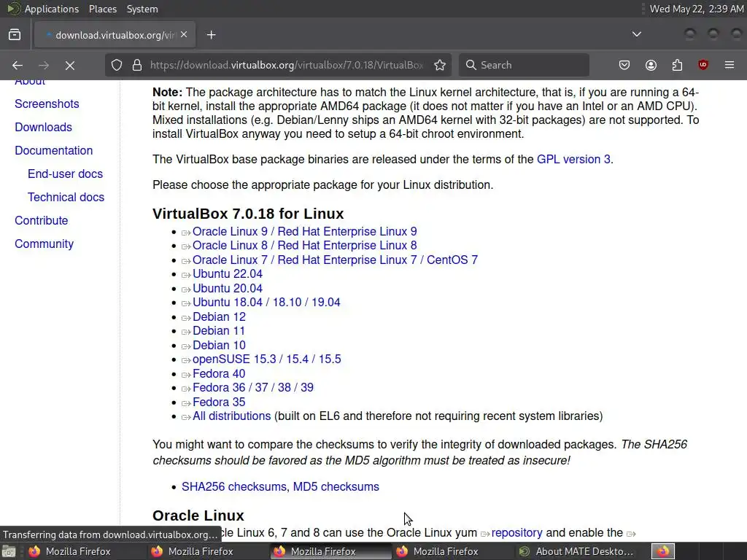Open a new tab with plus button
Image resolution: width=747 pixels, height=560 pixels.
coord(211,35)
